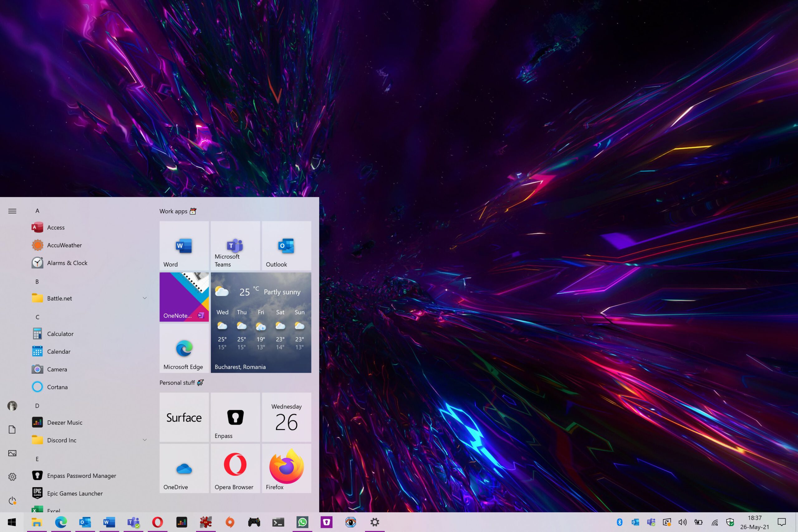Open the Documents shortcut in Start sidebar
798x532 pixels.
tap(12, 429)
